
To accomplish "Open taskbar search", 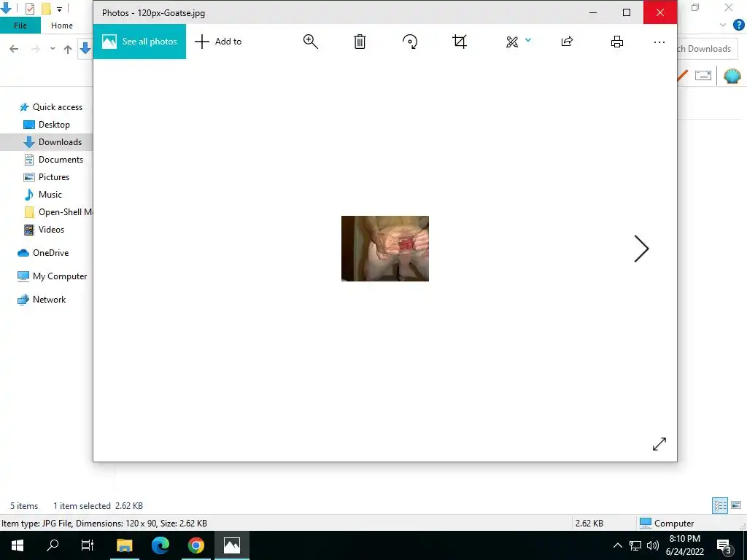I will (53, 545).
